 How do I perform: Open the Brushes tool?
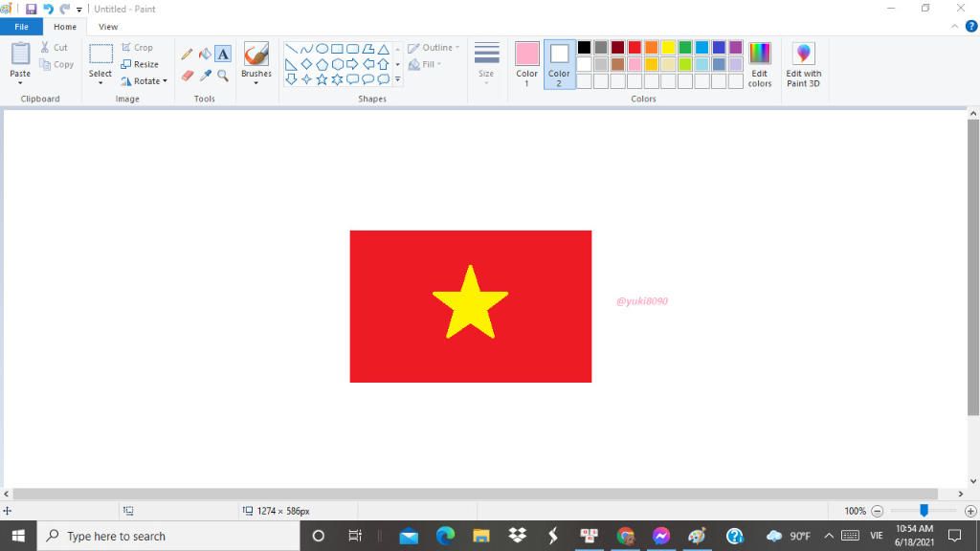click(x=256, y=55)
